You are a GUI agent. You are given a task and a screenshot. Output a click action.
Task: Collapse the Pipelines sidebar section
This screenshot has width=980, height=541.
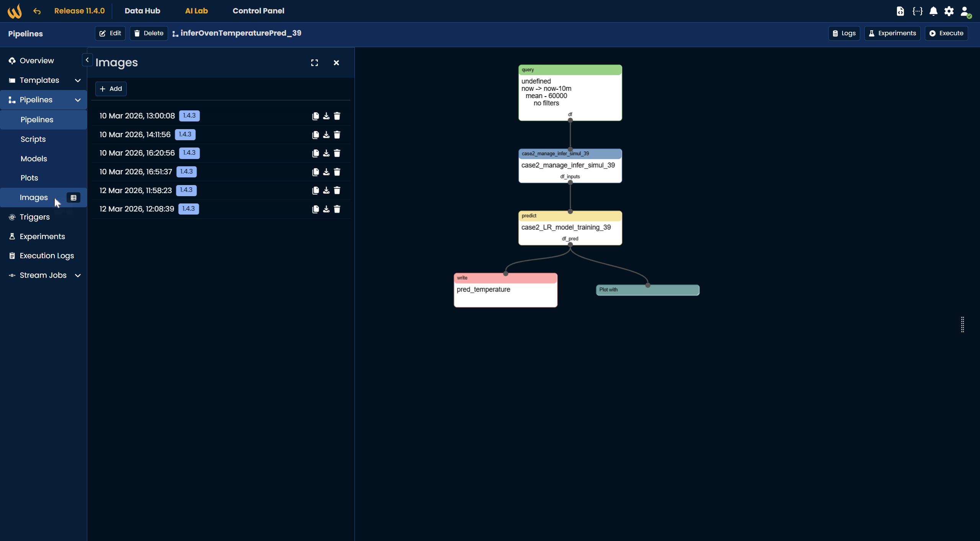(78, 100)
